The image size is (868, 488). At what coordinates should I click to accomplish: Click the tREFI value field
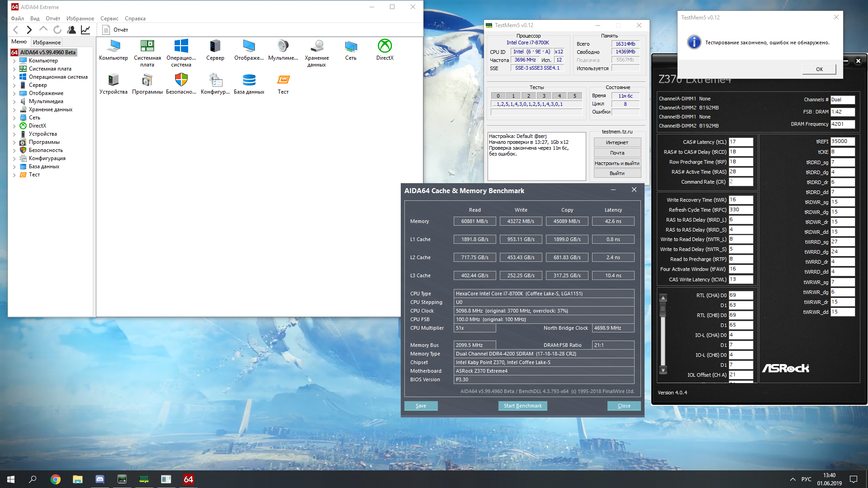coord(842,142)
